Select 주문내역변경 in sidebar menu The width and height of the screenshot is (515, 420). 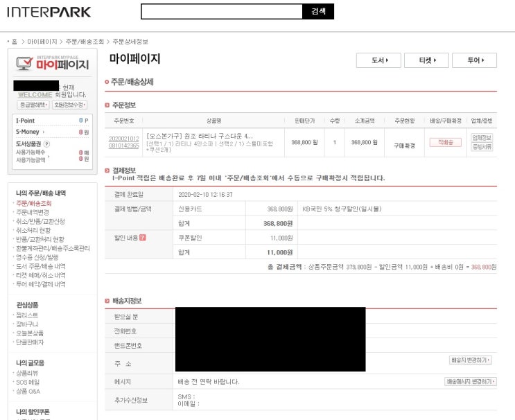(x=33, y=212)
